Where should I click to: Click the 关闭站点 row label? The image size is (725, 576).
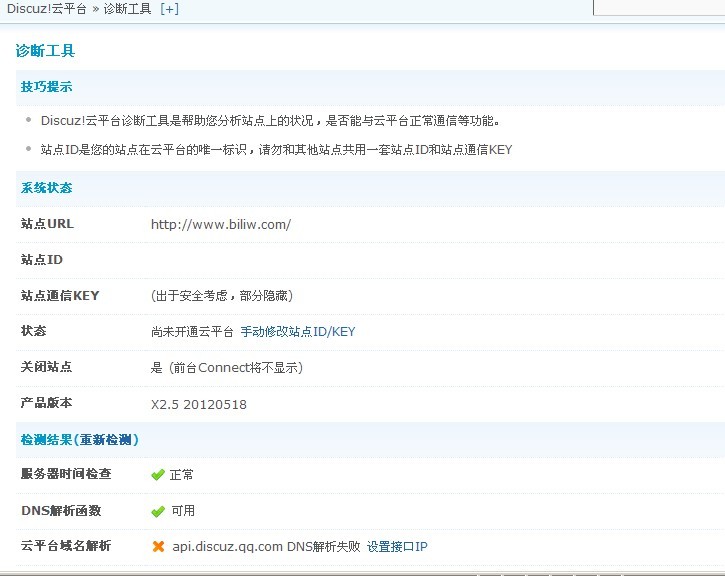pos(46,367)
